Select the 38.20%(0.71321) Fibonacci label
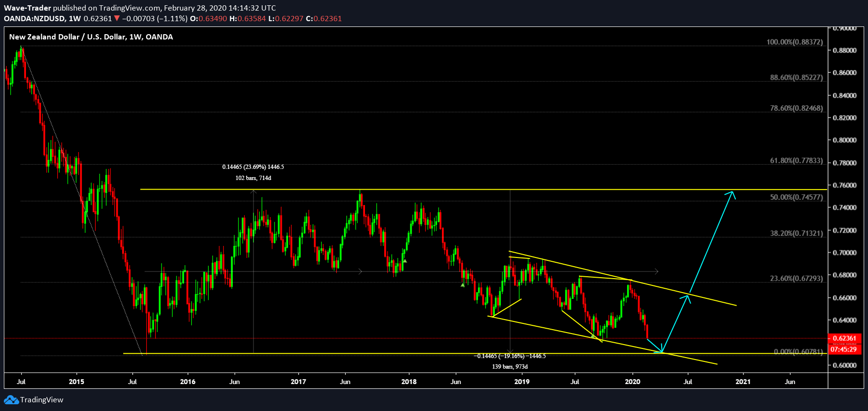Viewport: 868px width, 411px height. pyautogui.click(x=796, y=233)
